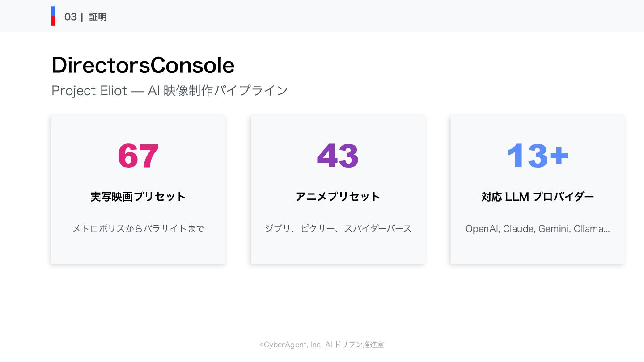Click the ジブリ、ピクサー、スパイダーバース description
The image size is (644, 362).
click(338, 228)
